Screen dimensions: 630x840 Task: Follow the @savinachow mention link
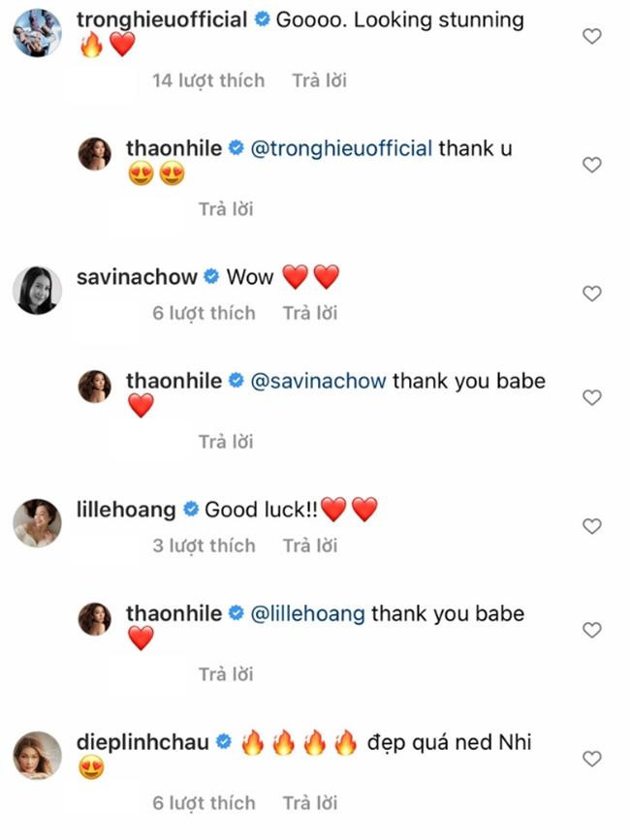[x=320, y=382]
